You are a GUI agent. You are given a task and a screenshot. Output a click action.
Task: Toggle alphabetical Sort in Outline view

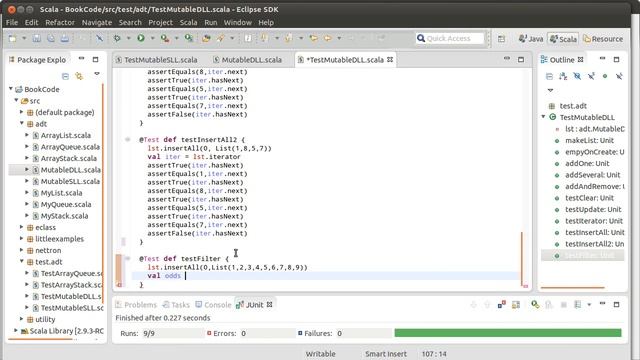pos(563,76)
